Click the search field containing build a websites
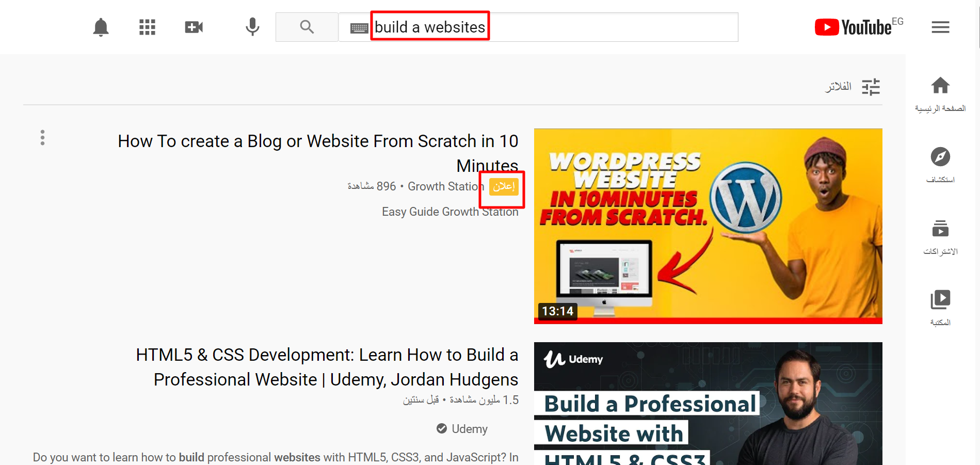 [x=538, y=27]
